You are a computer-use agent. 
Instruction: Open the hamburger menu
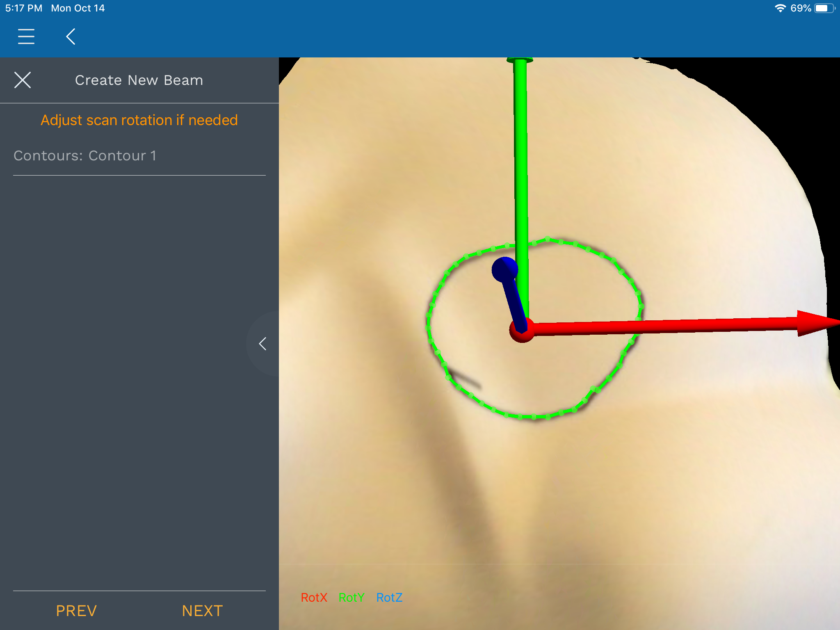(26, 37)
